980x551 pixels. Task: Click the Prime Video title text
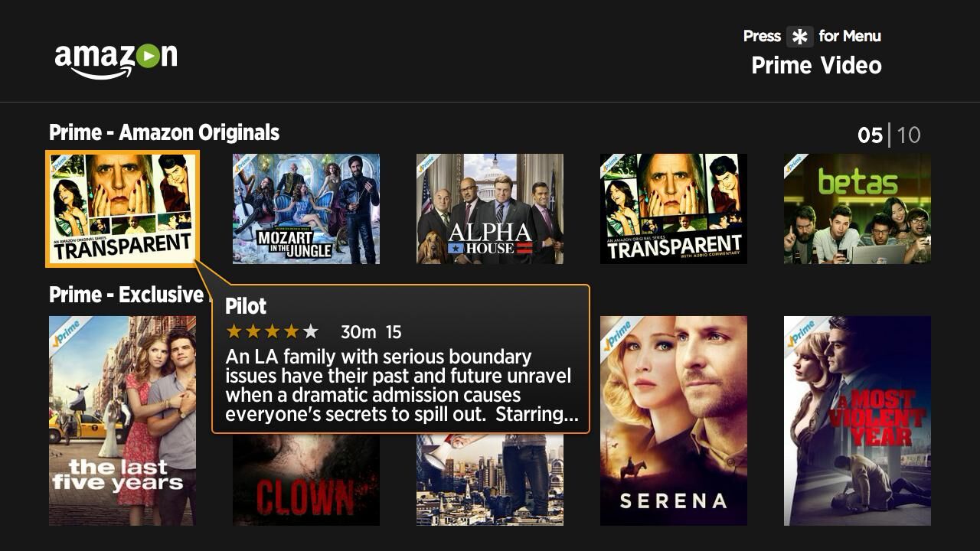point(816,66)
